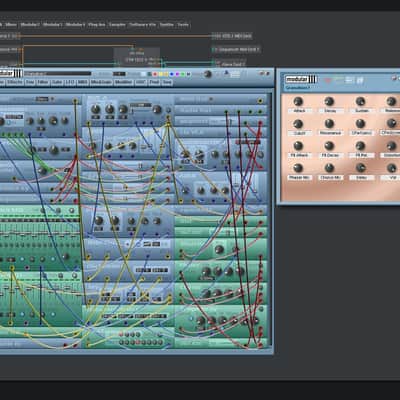400x400 pixels.
Task: Switch to the Sampler tab
Action: pyautogui.click(x=117, y=25)
